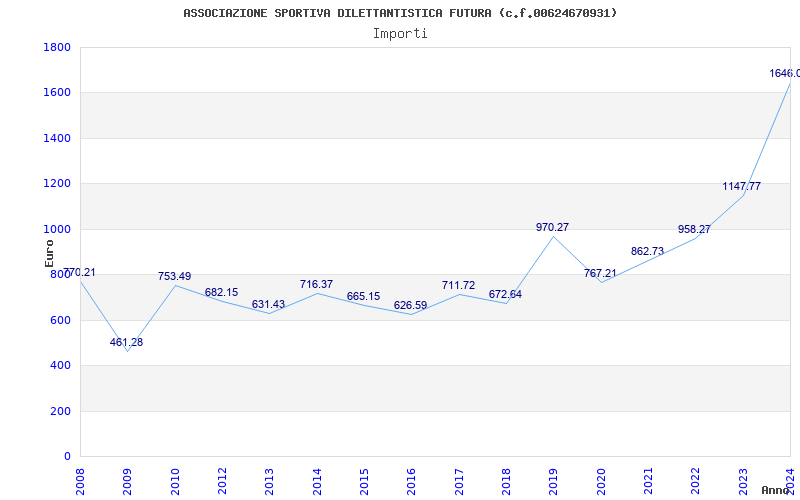Click the 2018 year axis label
Screen dimensions: 800x500
(x=506, y=482)
